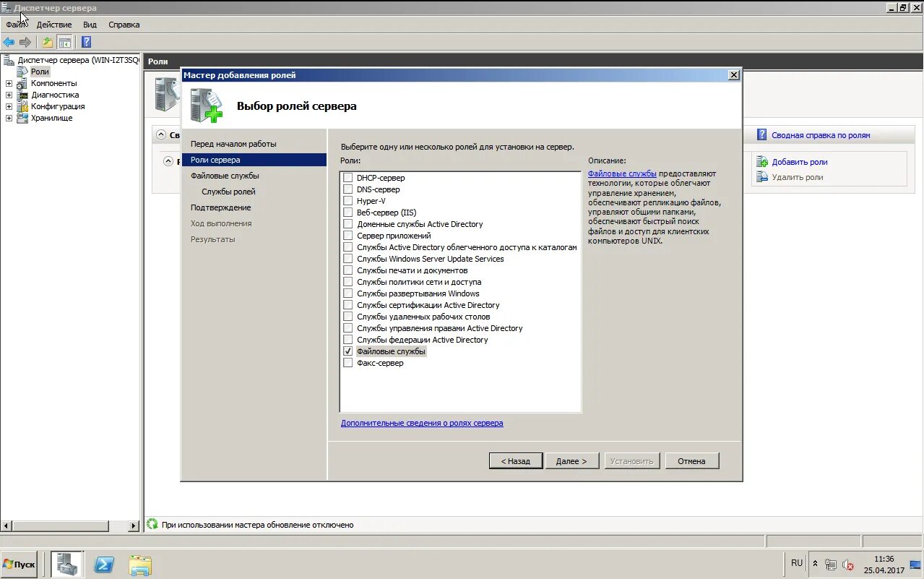The height and width of the screenshot is (579, 924).
Task: Collapse the Сводка section chevron
Action: click(161, 135)
